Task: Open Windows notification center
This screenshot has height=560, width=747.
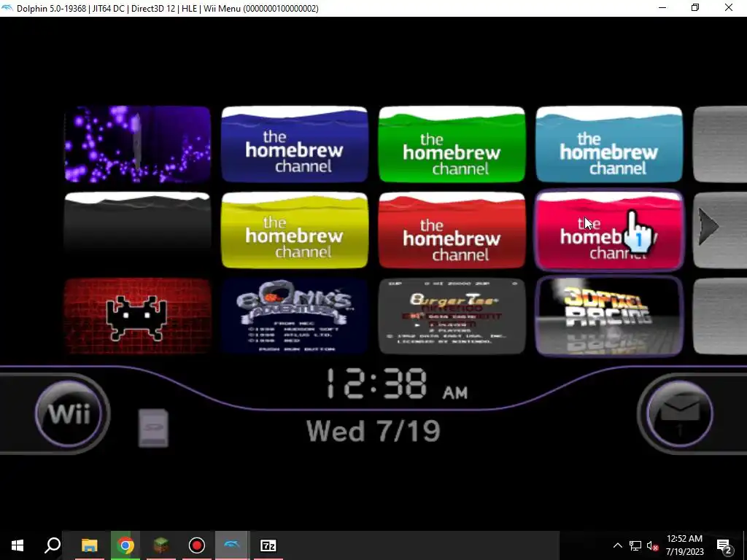Action: (724, 545)
